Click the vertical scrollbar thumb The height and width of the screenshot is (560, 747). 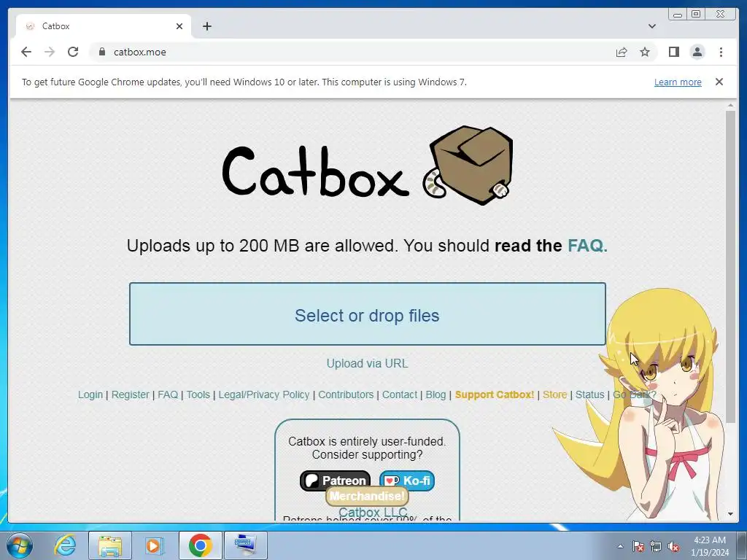[x=730, y=267]
